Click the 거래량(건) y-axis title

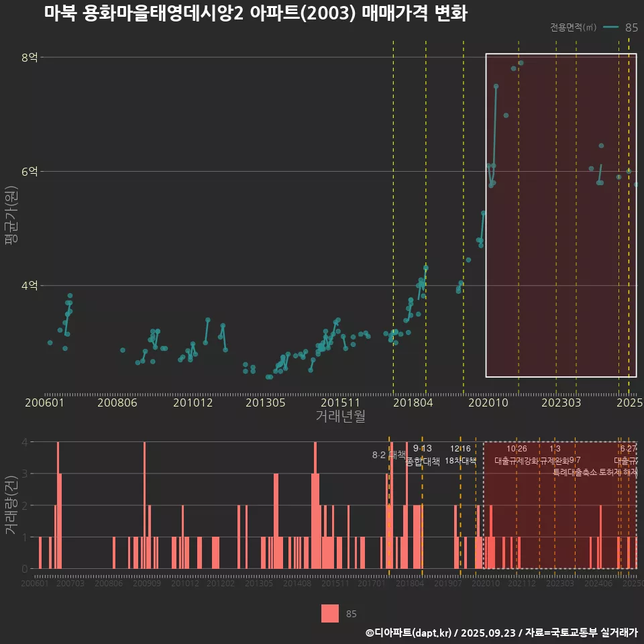click(11, 504)
